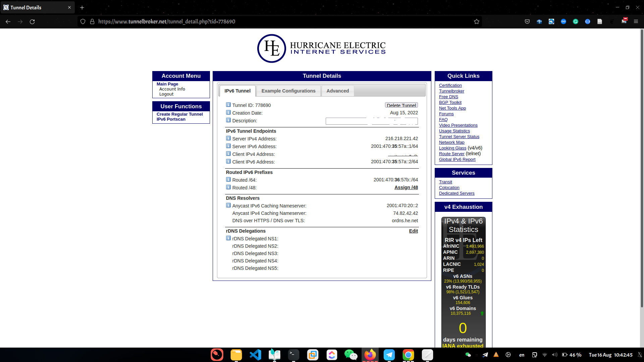Open the Certification quick link
The image size is (644, 362).
[x=450, y=85]
